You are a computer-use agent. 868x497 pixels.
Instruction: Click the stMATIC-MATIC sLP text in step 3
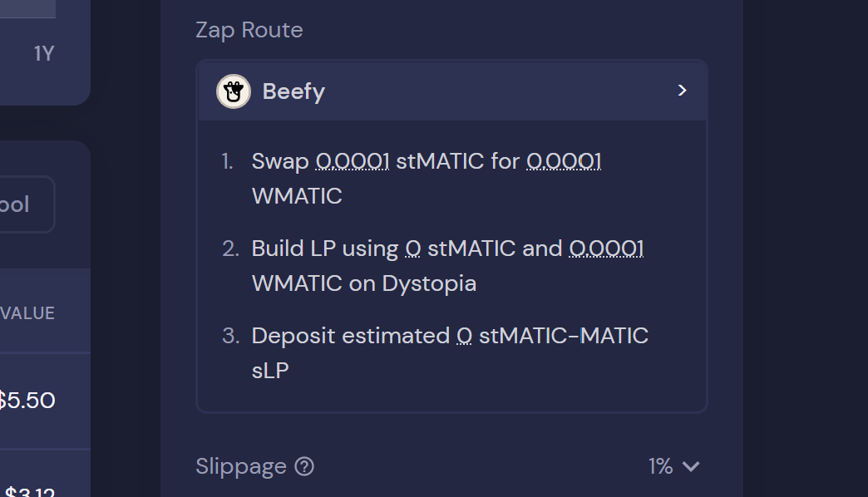[x=564, y=336]
